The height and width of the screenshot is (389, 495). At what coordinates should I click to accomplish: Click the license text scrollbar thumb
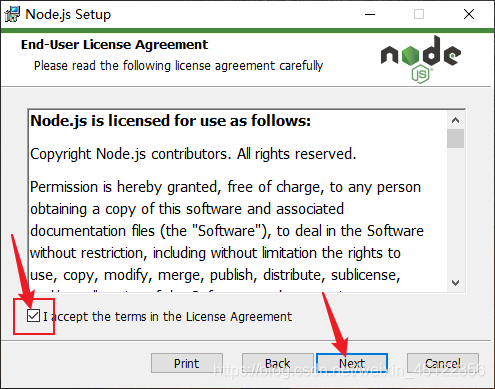click(455, 138)
